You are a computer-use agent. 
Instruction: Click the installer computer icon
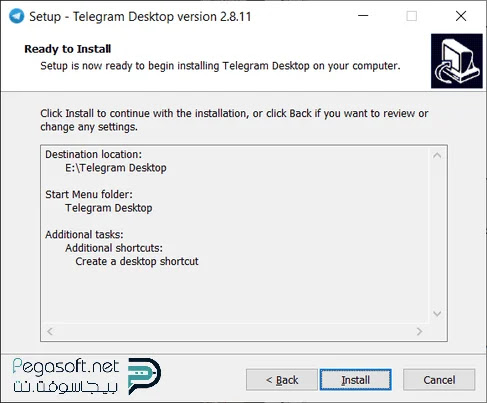click(457, 61)
